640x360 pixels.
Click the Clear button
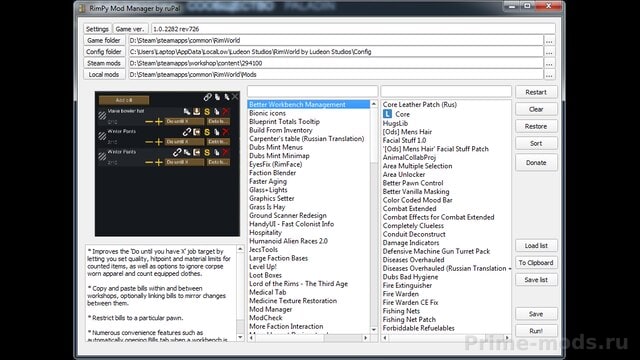(x=536, y=109)
